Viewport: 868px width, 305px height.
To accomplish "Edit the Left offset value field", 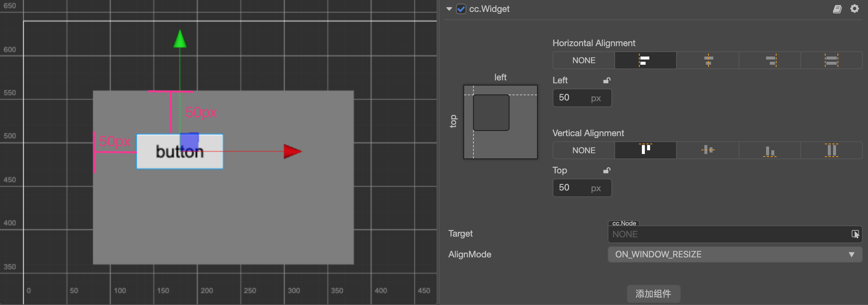I will click(582, 98).
